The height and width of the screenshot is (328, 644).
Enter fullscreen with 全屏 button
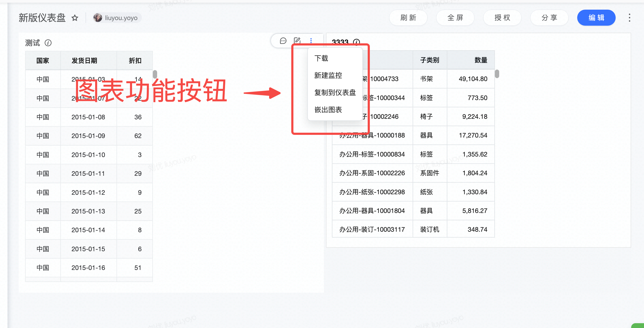455,18
